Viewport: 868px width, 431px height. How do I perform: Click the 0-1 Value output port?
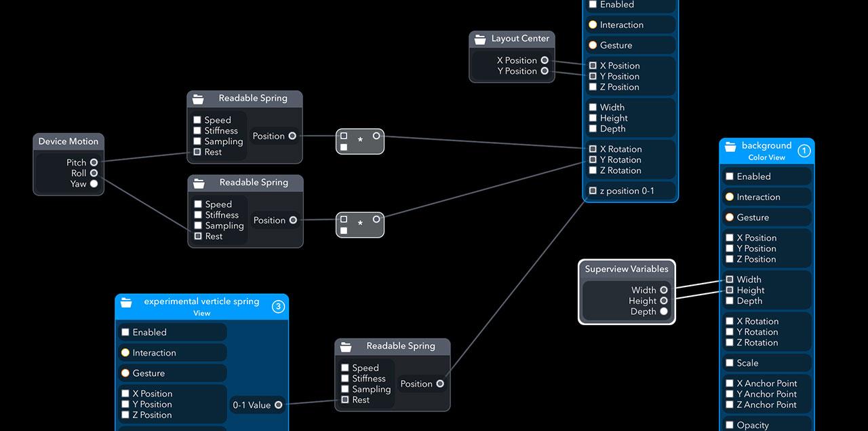click(278, 405)
